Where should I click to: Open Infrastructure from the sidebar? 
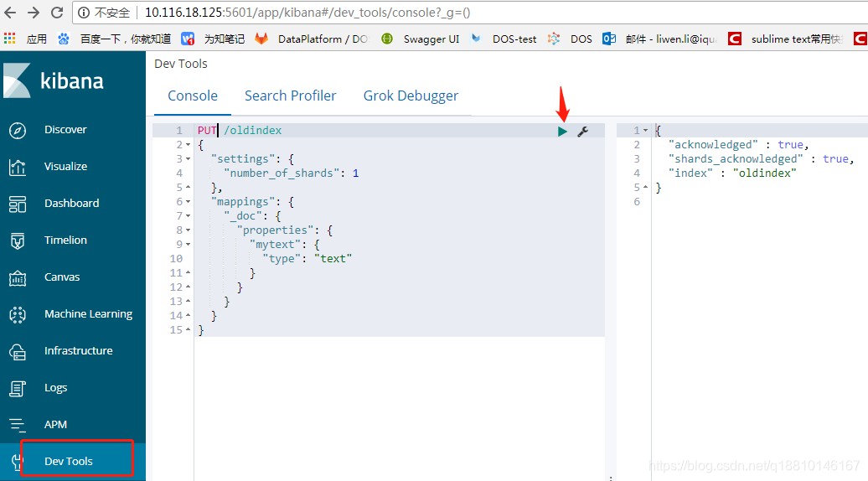[79, 350]
